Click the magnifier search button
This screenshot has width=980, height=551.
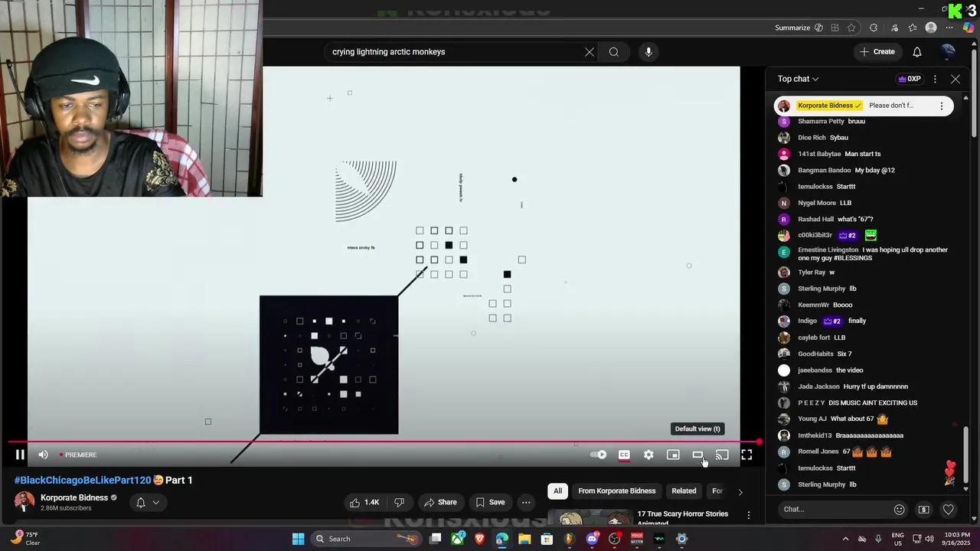pyautogui.click(x=614, y=52)
